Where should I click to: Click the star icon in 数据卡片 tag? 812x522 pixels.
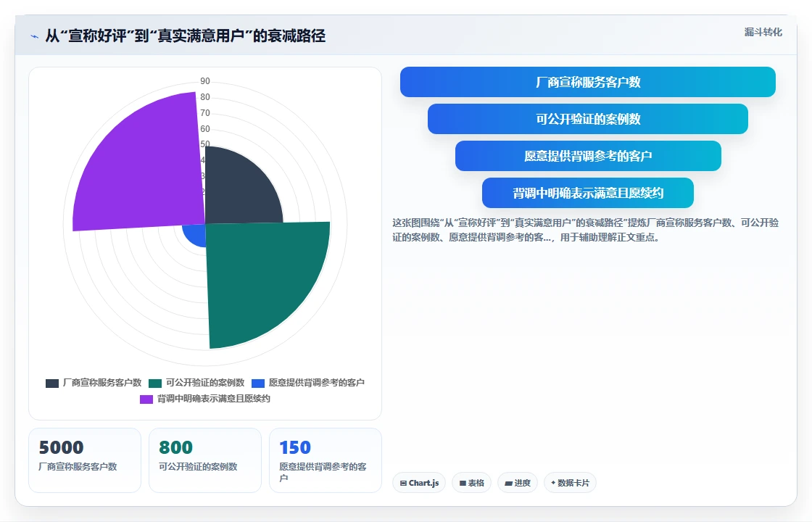pos(553,483)
